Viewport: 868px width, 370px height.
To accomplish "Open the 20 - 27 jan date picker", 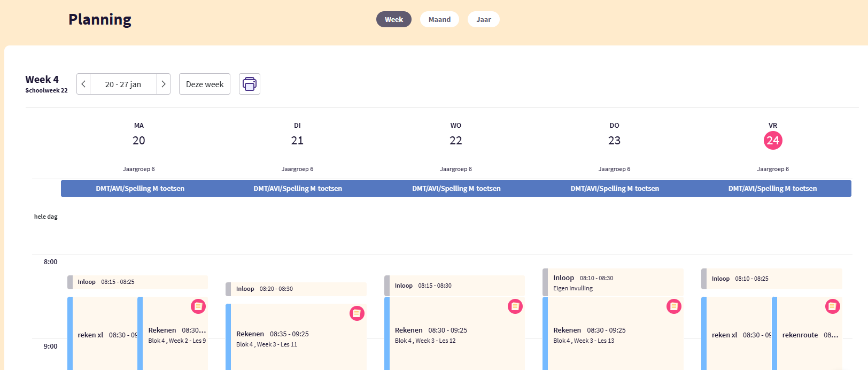I will coord(123,84).
